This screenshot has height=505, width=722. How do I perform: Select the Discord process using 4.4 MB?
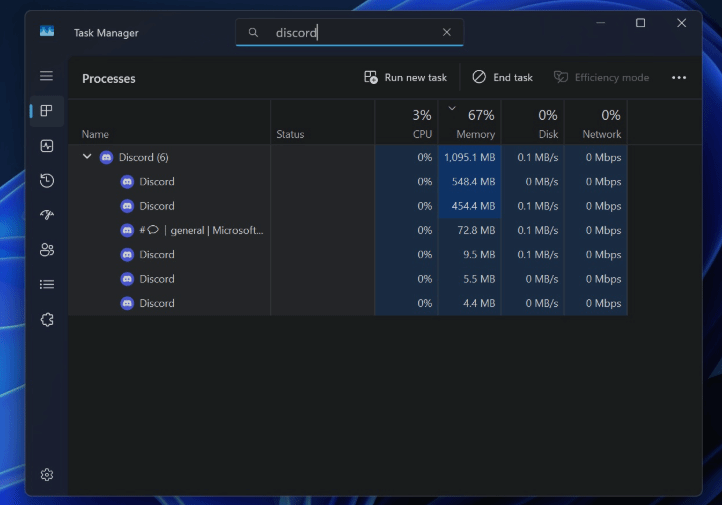(348, 303)
